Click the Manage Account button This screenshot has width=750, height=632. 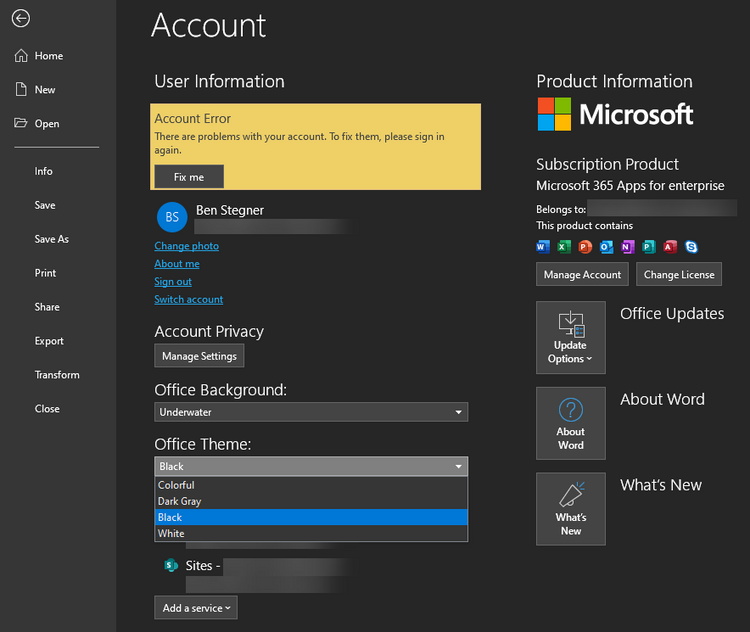pos(582,274)
